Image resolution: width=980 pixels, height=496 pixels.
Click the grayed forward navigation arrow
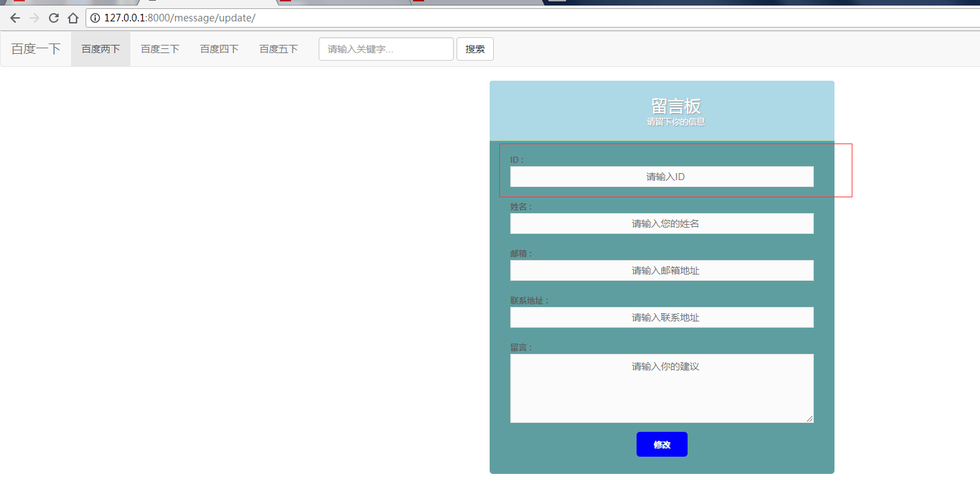click(x=34, y=18)
